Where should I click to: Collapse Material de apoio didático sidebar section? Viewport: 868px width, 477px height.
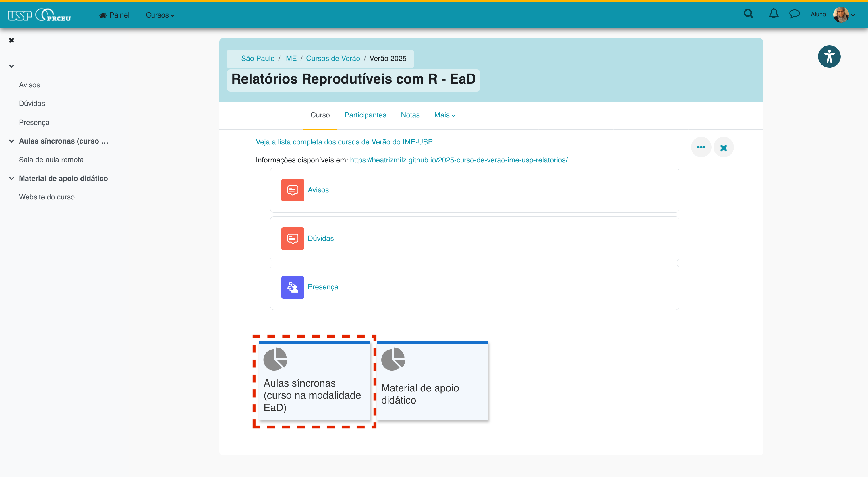click(x=11, y=179)
